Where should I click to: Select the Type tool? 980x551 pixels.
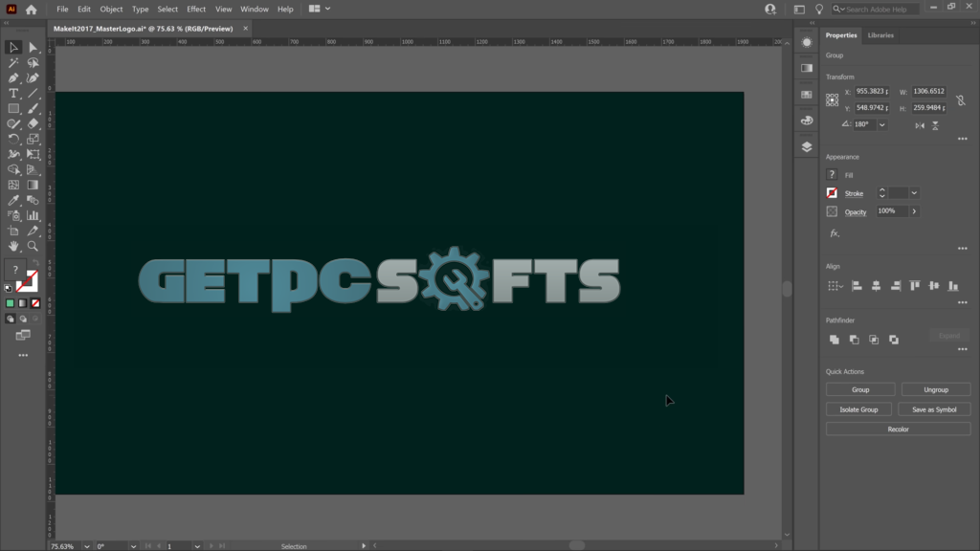[13, 93]
